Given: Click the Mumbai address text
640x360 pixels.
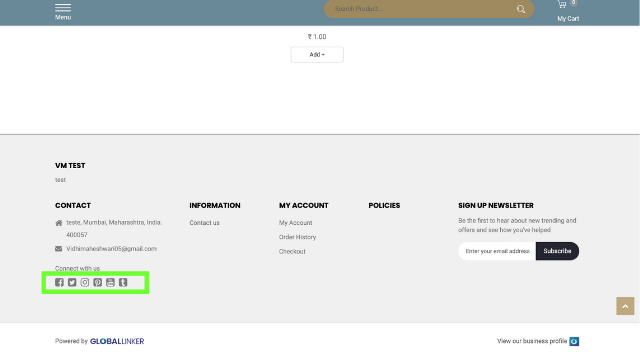Looking at the screenshot, I should pyautogui.click(x=114, y=229).
